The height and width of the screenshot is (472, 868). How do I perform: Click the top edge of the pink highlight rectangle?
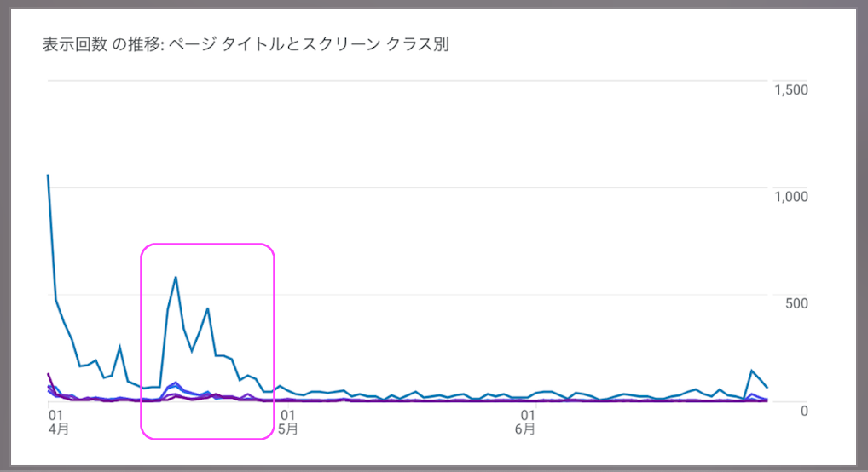pos(207,245)
